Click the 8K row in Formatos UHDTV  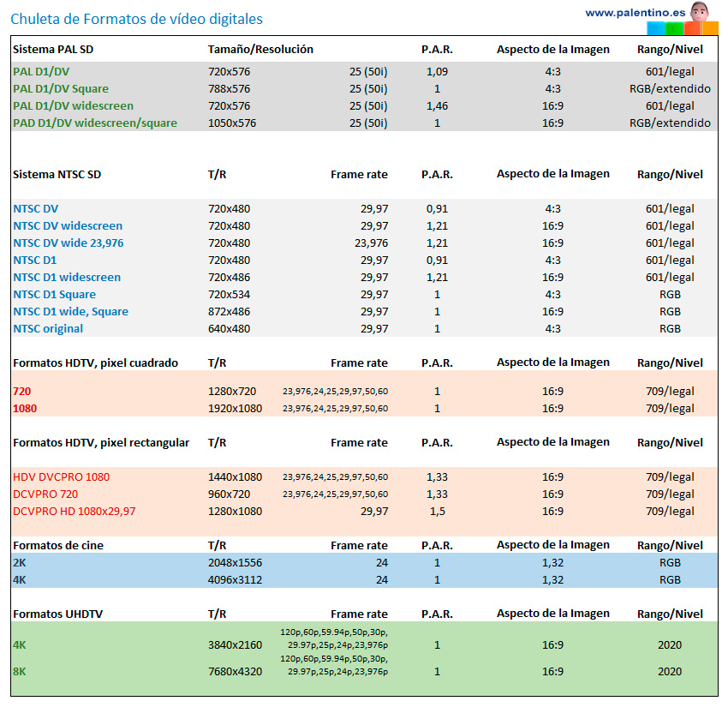pyautogui.click(x=18, y=671)
